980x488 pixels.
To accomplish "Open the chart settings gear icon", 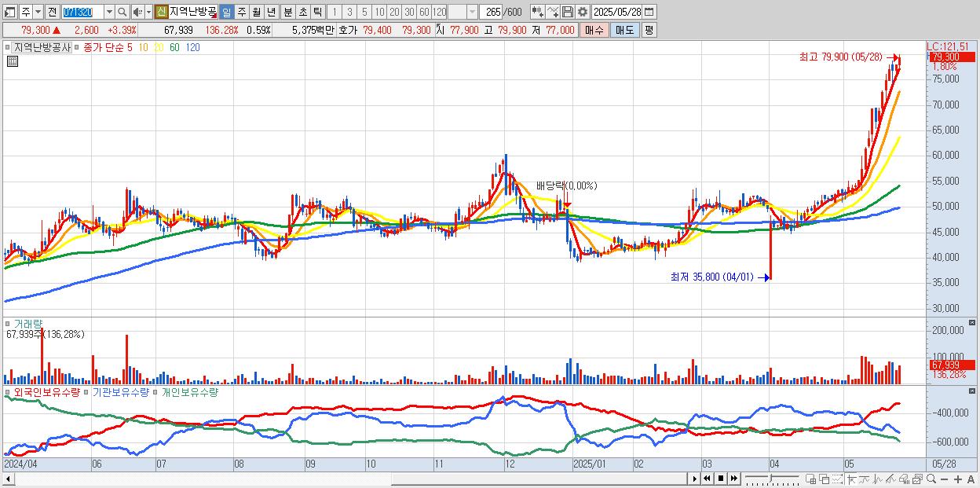I will tap(583, 12).
